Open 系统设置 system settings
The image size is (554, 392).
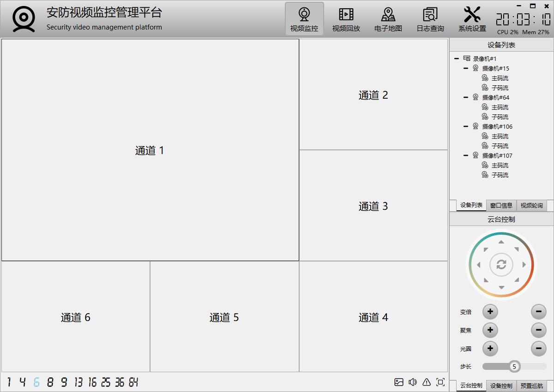[472, 19]
